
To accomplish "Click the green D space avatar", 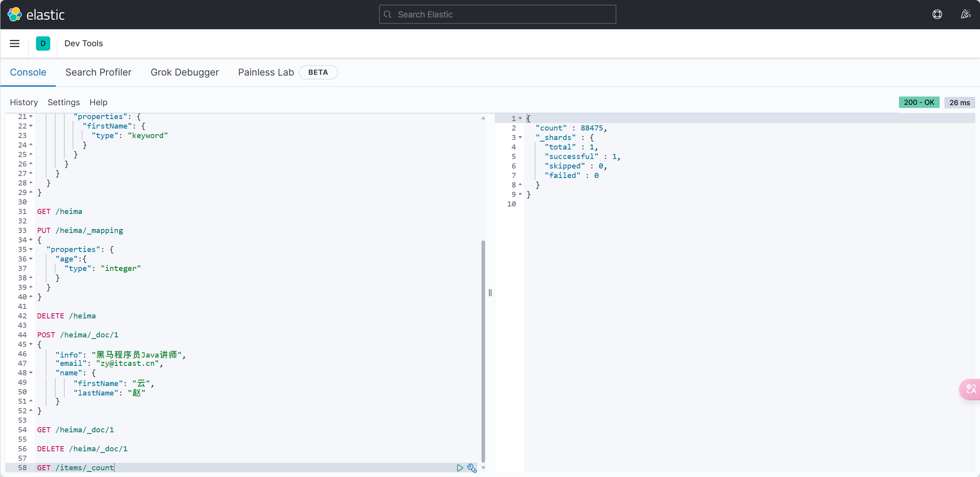I will (43, 44).
